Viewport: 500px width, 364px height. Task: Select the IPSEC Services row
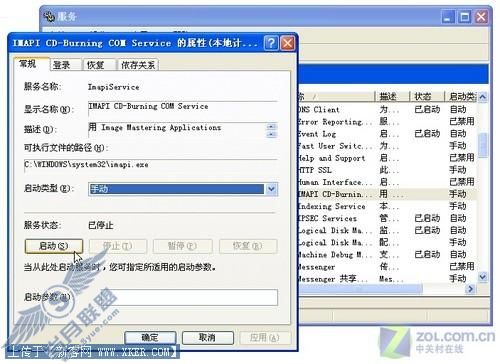tap(387, 218)
